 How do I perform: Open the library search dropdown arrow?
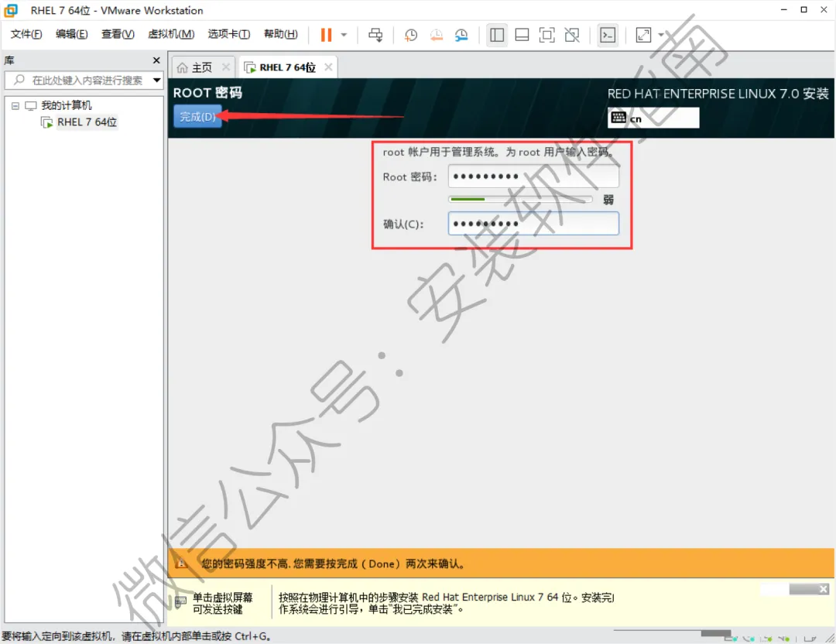click(x=156, y=80)
